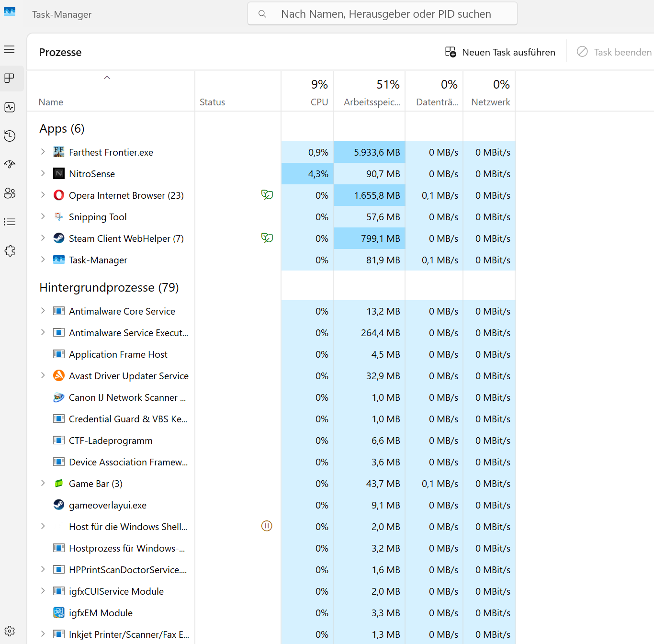The image size is (654, 644).
Task: Click the Task-Manager title bar icon
Action: pyautogui.click(x=10, y=11)
